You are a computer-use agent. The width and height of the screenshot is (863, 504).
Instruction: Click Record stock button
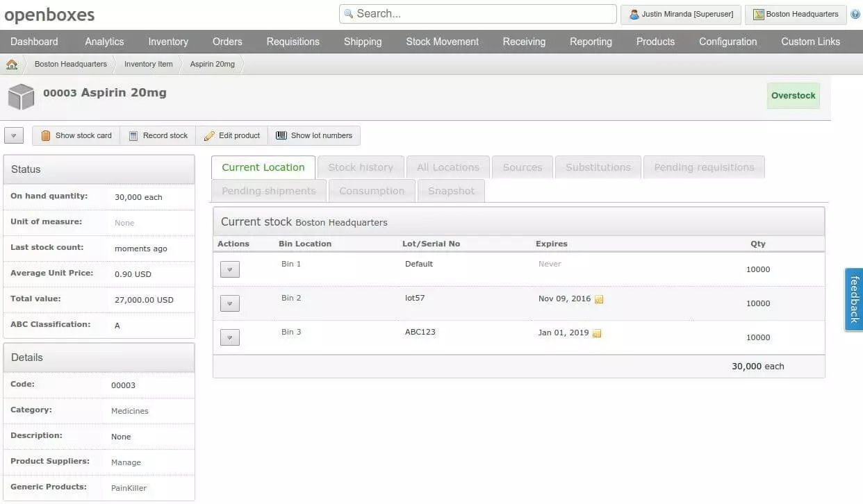(158, 135)
